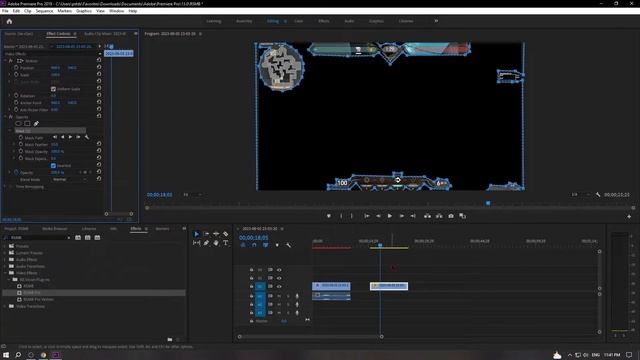Click the Mask (1) row
The width and height of the screenshot is (640, 360).
pos(50,131)
